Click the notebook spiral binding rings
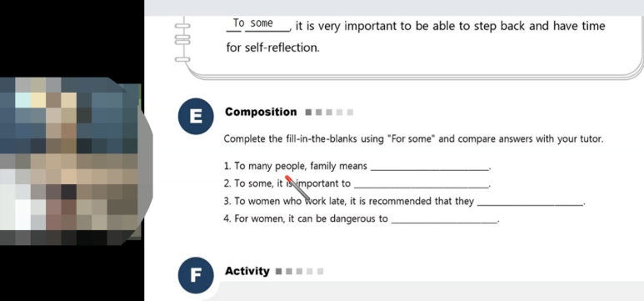 pos(182,39)
